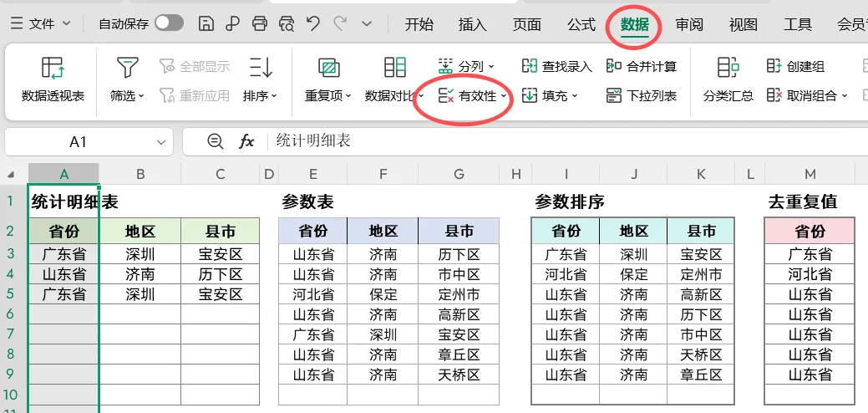Open the 填充 dropdown arrow
The image size is (868, 413).
[575, 96]
